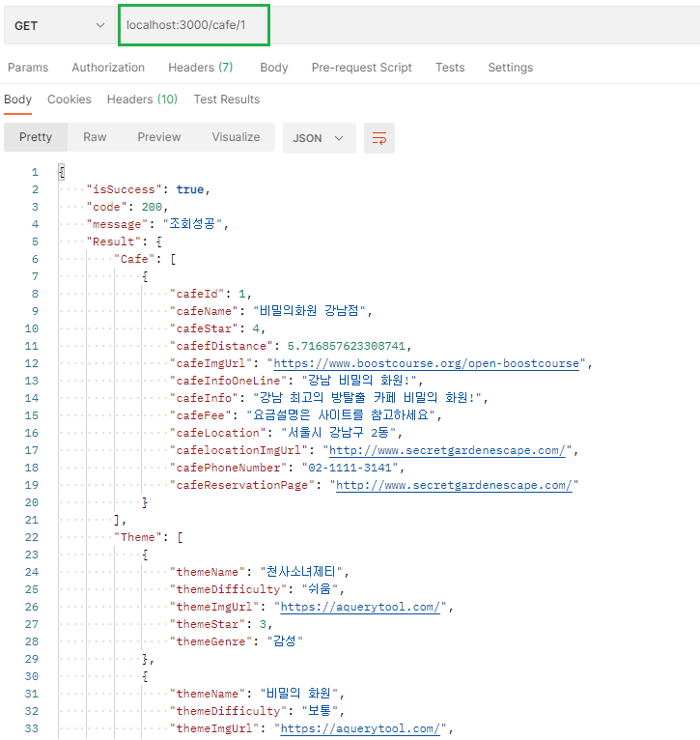
Task: Switch to Raw view
Action: click(95, 137)
